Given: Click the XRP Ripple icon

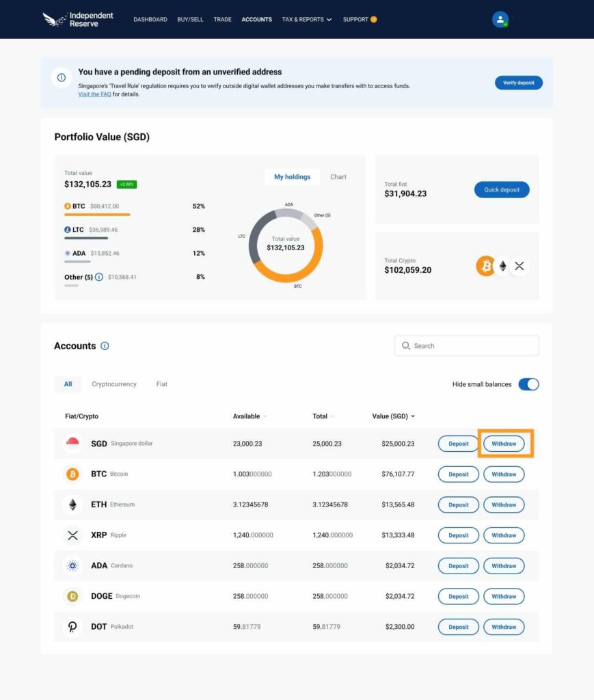Looking at the screenshot, I should [x=72, y=535].
